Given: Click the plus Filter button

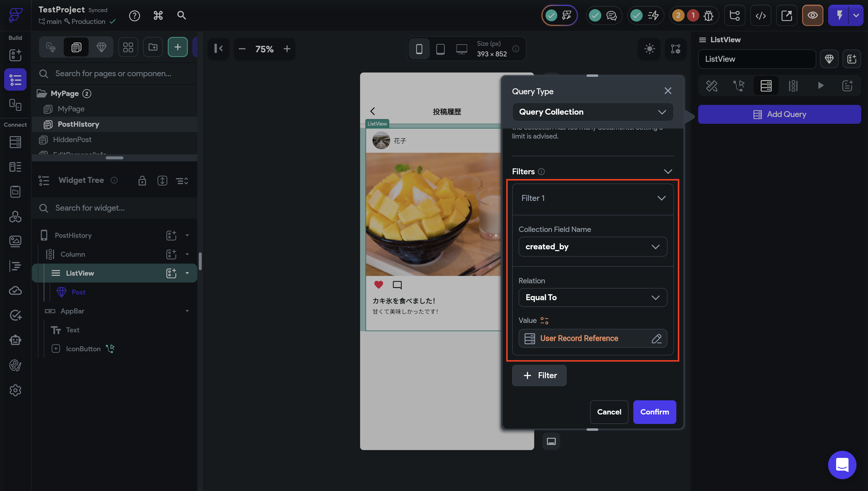Looking at the screenshot, I should (x=539, y=375).
